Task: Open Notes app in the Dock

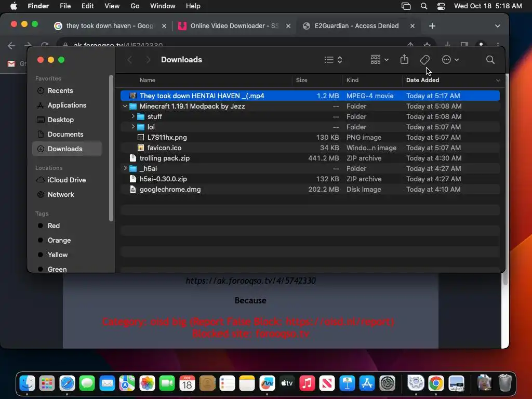Action: click(x=247, y=383)
